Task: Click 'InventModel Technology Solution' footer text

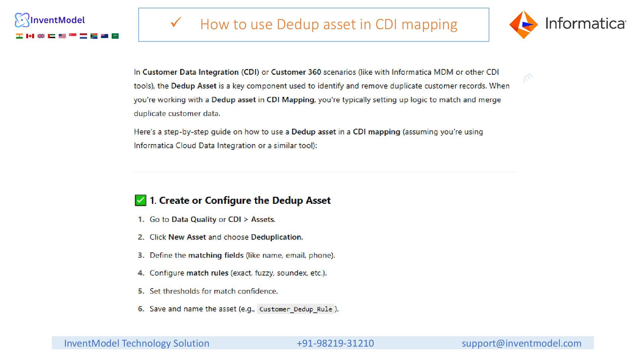Action: (x=137, y=343)
